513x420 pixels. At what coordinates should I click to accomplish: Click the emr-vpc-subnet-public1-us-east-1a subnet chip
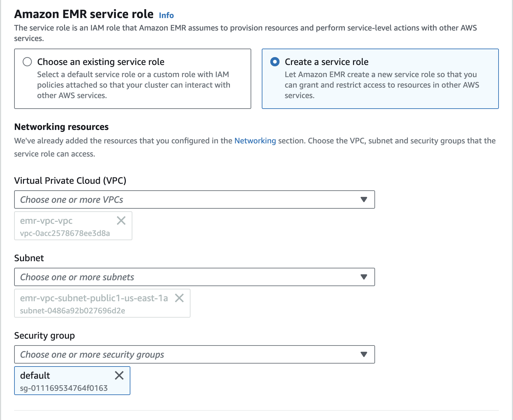(x=92, y=304)
